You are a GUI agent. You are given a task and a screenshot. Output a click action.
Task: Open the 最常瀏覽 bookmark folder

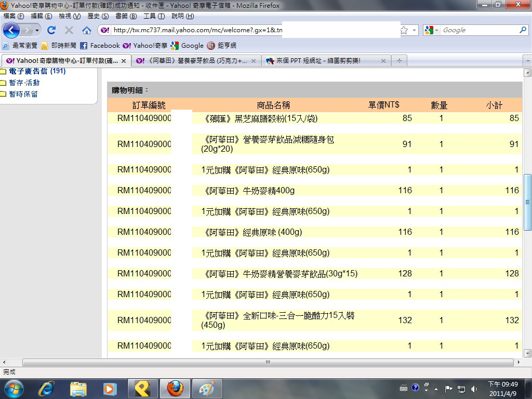[20, 46]
